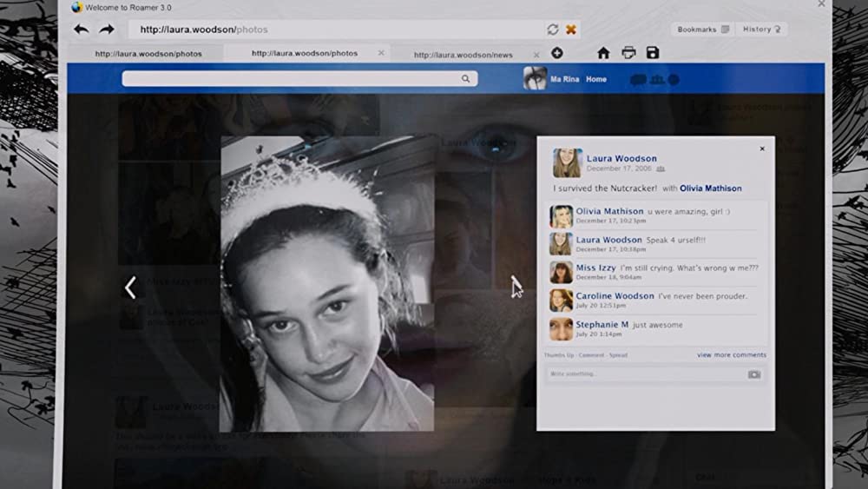Expand the thread with view more comments
The height and width of the screenshot is (489, 868).
point(731,355)
